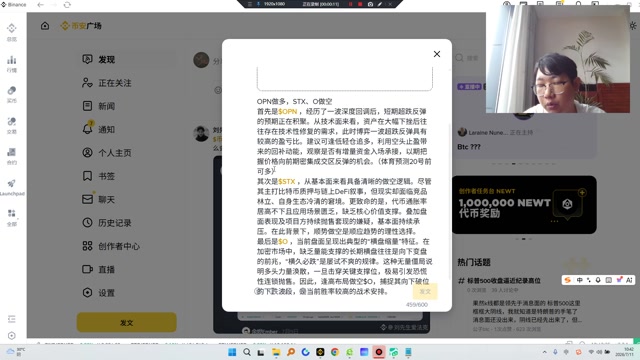Screen dimensions: 640x360
Task: Open 创作者中心 grid icon
Action: (87, 246)
